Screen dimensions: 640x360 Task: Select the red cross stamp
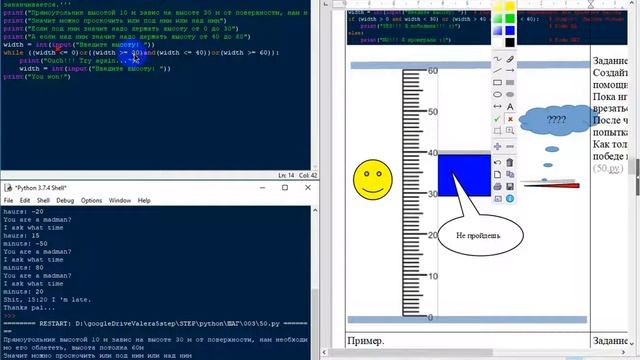(510, 119)
